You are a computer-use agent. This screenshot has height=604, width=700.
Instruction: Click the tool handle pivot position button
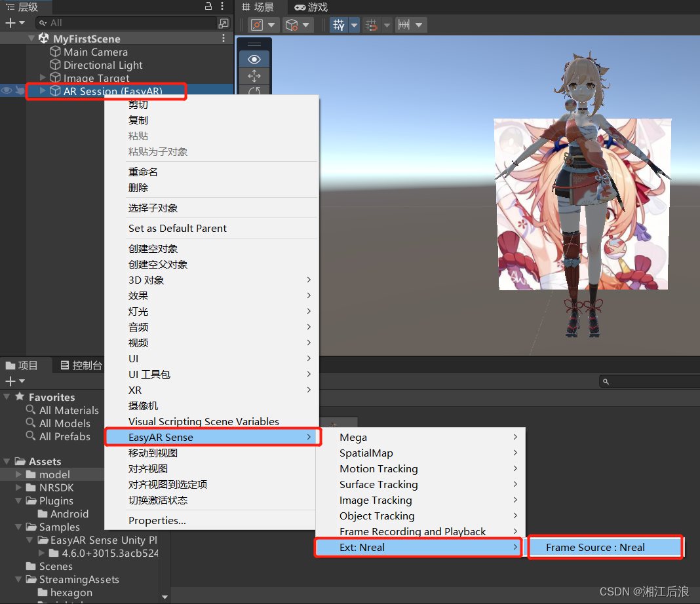tap(257, 25)
